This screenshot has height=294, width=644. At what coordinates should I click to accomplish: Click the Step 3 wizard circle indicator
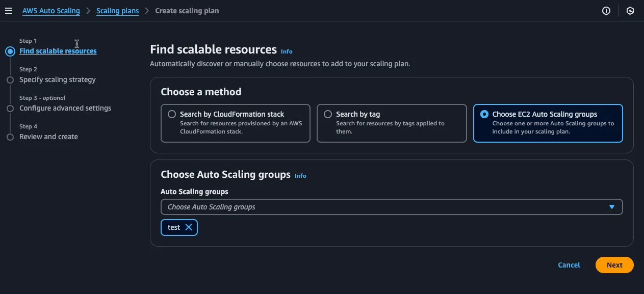[x=10, y=109]
